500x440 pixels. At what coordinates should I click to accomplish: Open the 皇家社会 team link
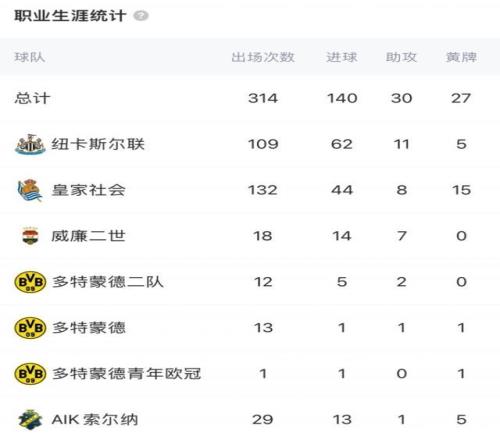coord(88,190)
